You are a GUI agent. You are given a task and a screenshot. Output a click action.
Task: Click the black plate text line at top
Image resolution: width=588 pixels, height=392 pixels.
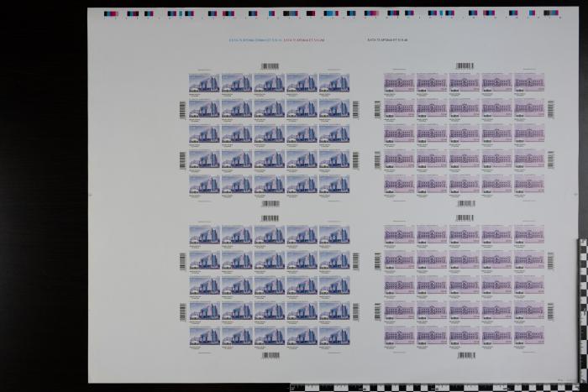tap(387, 39)
